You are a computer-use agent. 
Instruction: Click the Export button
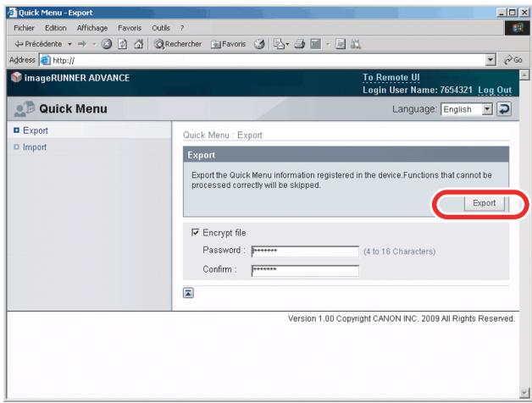point(485,203)
